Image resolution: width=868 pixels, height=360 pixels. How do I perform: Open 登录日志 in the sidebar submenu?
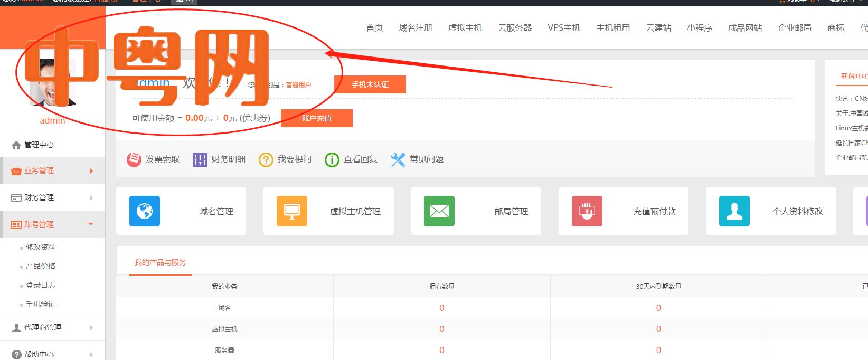(x=41, y=285)
